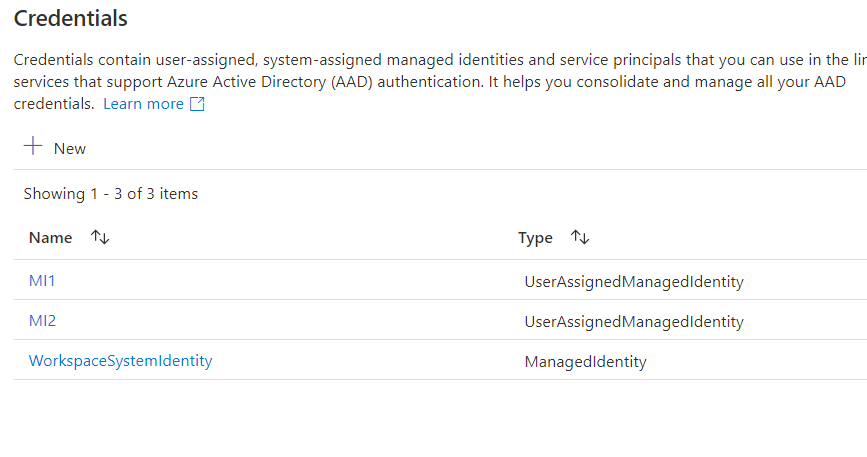867x457 pixels.
Task: Open the MI1 credential
Action: (42, 281)
